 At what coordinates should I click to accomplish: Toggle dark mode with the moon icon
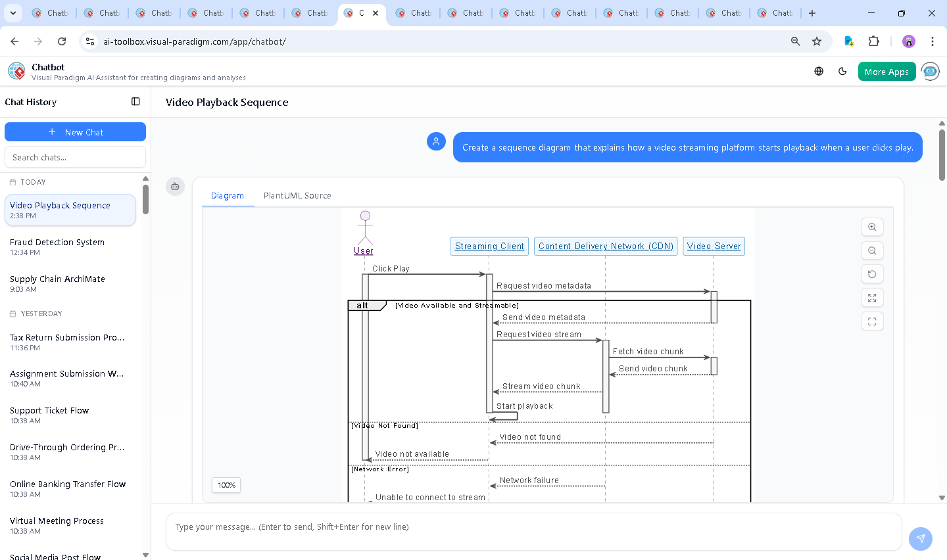pyautogui.click(x=842, y=72)
